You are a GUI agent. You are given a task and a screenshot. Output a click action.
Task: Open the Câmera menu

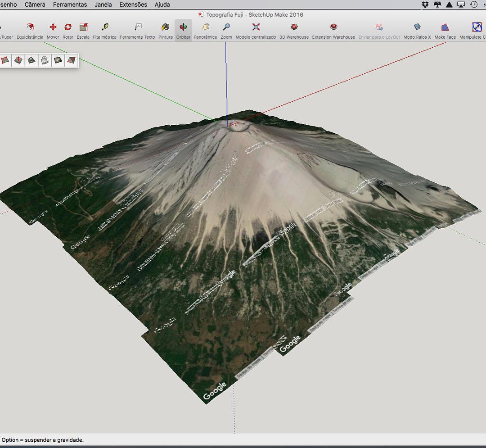(x=35, y=5)
